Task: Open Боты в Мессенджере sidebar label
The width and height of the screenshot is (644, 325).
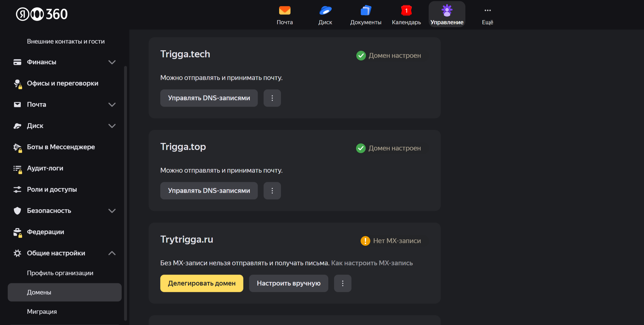Action: point(61,147)
